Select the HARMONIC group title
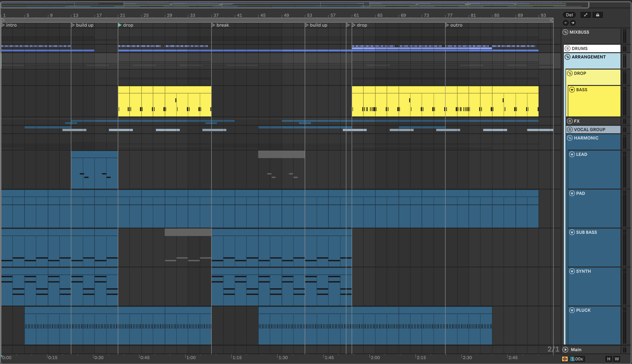The height and width of the screenshot is (364, 632). pos(586,138)
